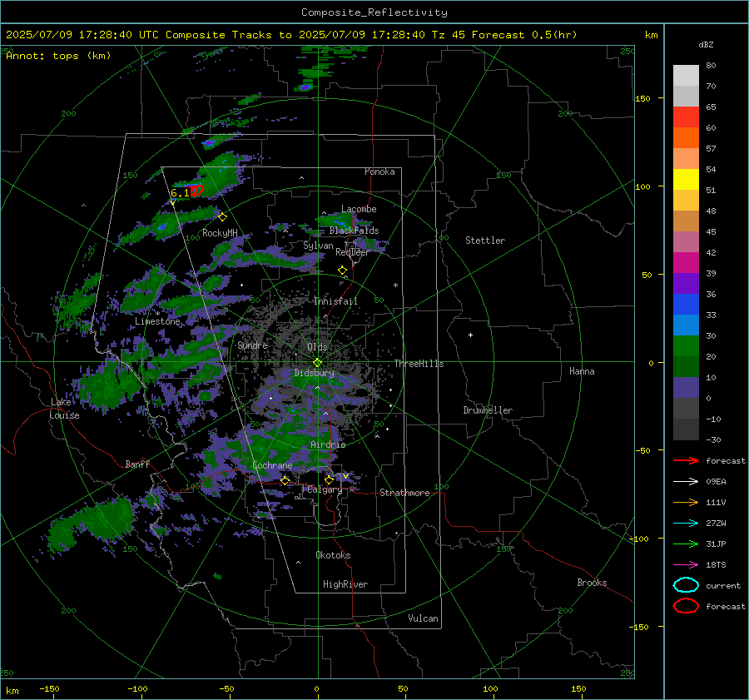Click the Didsbury map label
The height and width of the screenshot is (700, 749).
point(315,373)
